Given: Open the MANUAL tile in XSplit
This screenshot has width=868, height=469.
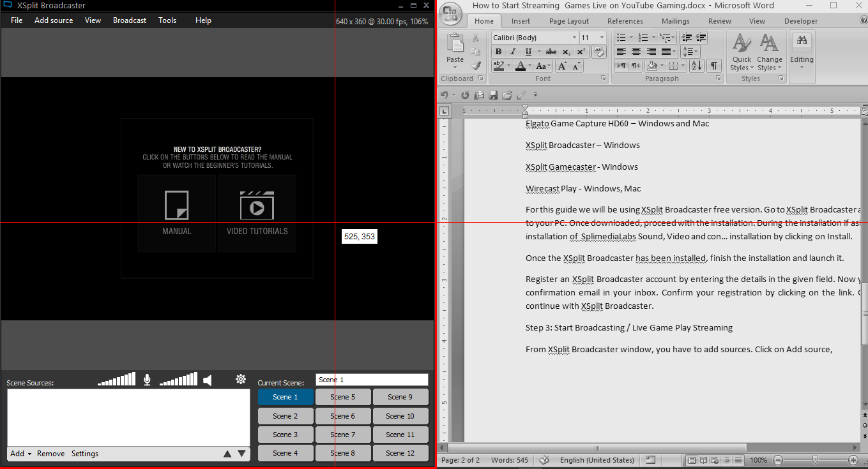Looking at the screenshot, I should pos(177,213).
